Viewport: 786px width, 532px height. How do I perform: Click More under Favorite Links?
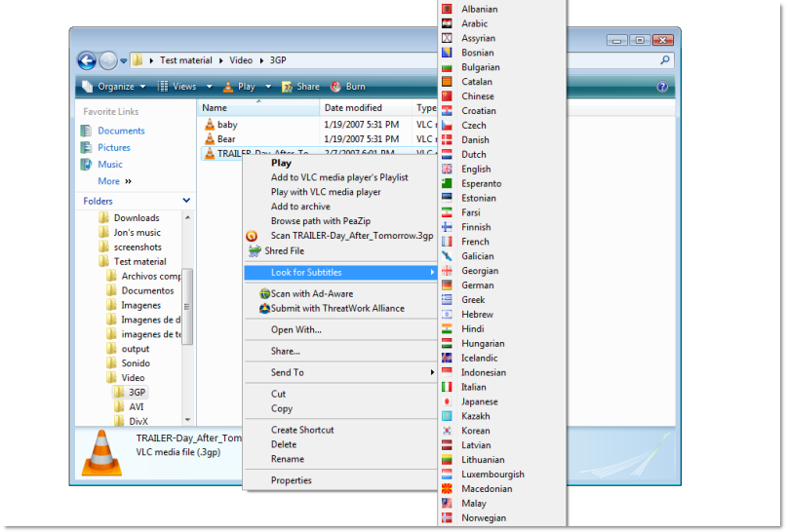pos(108,181)
